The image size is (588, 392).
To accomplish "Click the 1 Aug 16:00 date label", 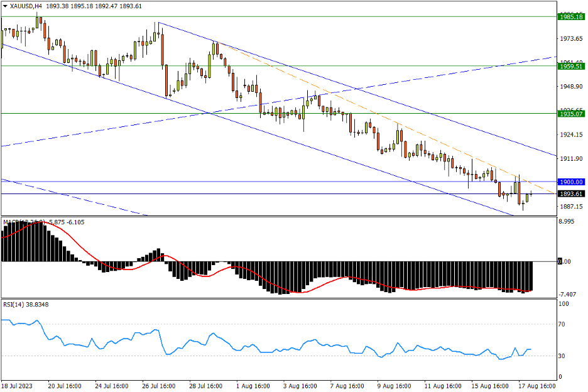I will [254, 385].
